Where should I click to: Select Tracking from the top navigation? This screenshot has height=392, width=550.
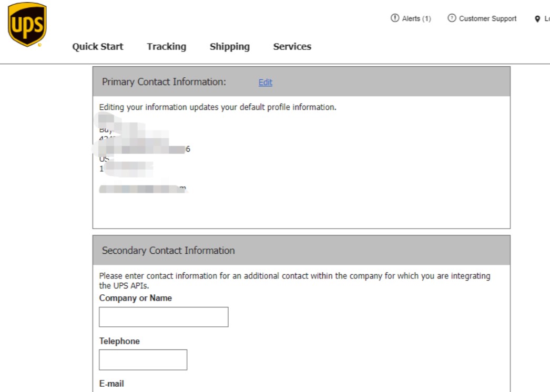point(166,47)
